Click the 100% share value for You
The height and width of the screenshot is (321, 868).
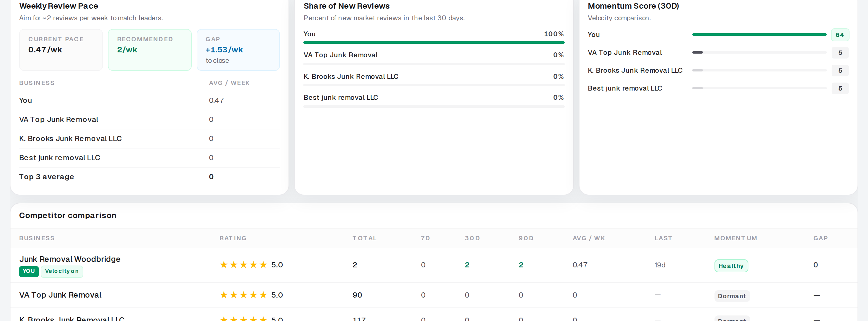click(554, 34)
